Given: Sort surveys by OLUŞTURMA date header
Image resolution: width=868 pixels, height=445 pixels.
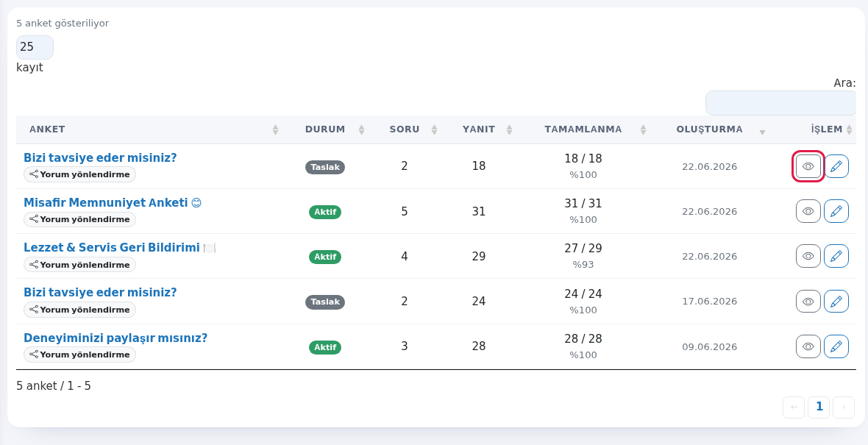Looking at the screenshot, I should (711, 129).
